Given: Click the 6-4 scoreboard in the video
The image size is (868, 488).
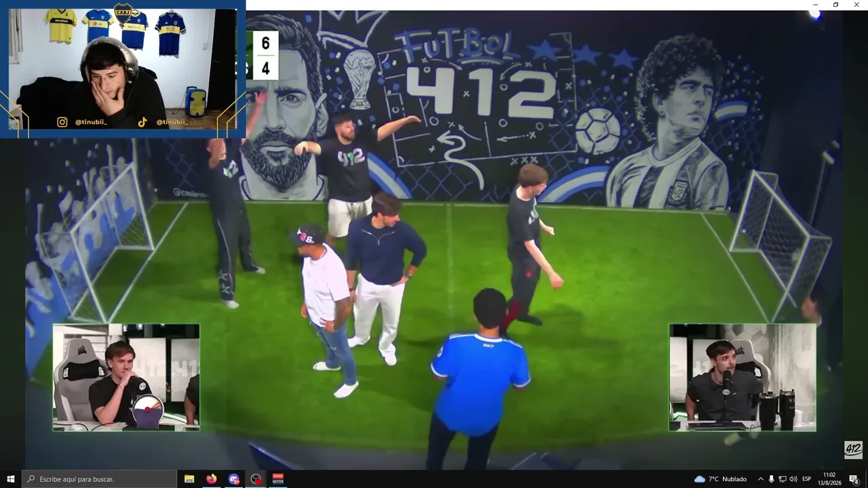Looking at the screenshot, I should tap(265, 56).
